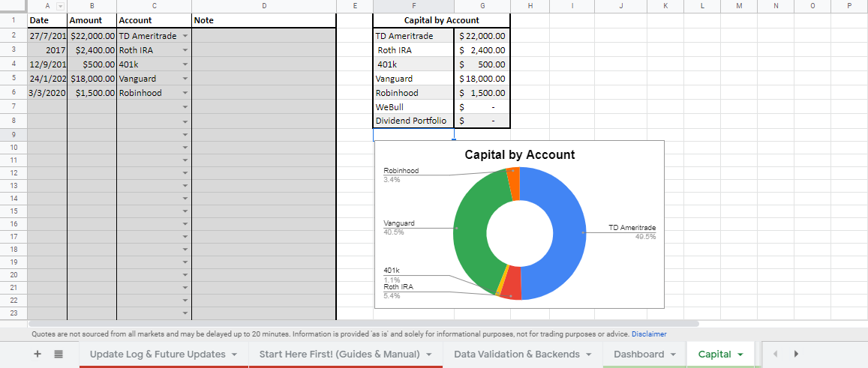The image size is (868, 368).
Task: Click the $2,400.00 amount in column B
Action: click(x=92, y=50)
